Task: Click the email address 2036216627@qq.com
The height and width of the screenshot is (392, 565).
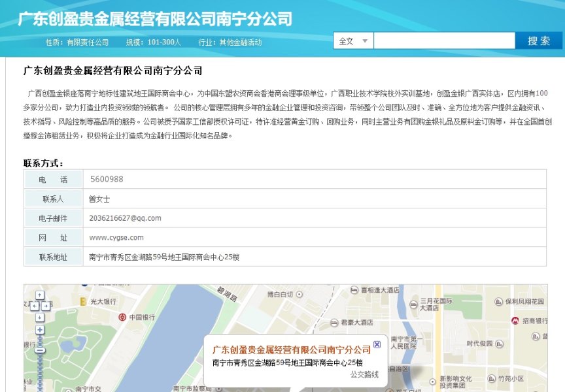Action: pyautogui.click(x=125, y=218)
